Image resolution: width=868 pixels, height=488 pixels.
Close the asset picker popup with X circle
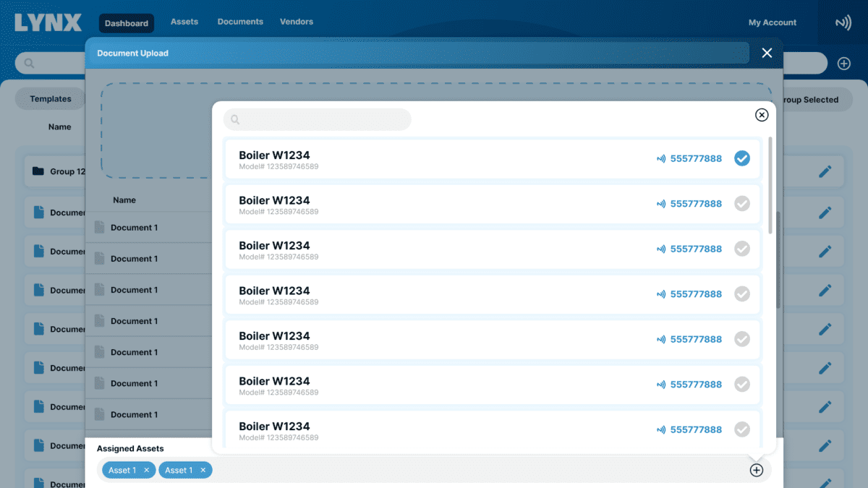[761, 115]
